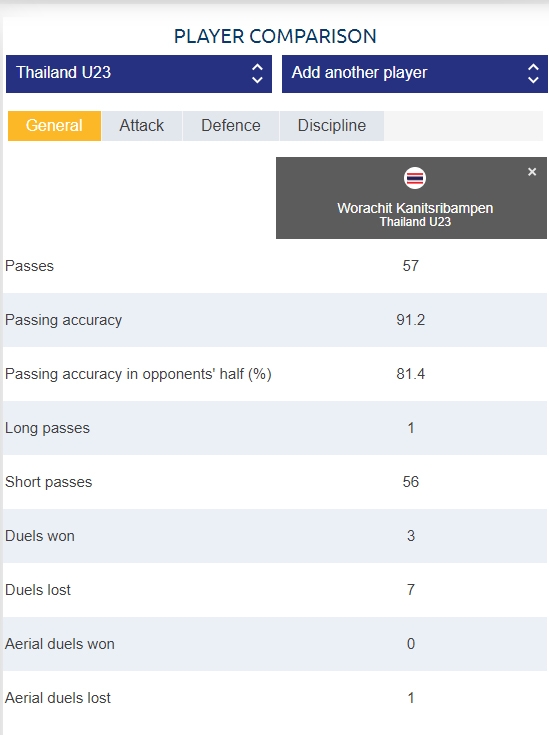Open the Defence tab

tap(231, 126)
